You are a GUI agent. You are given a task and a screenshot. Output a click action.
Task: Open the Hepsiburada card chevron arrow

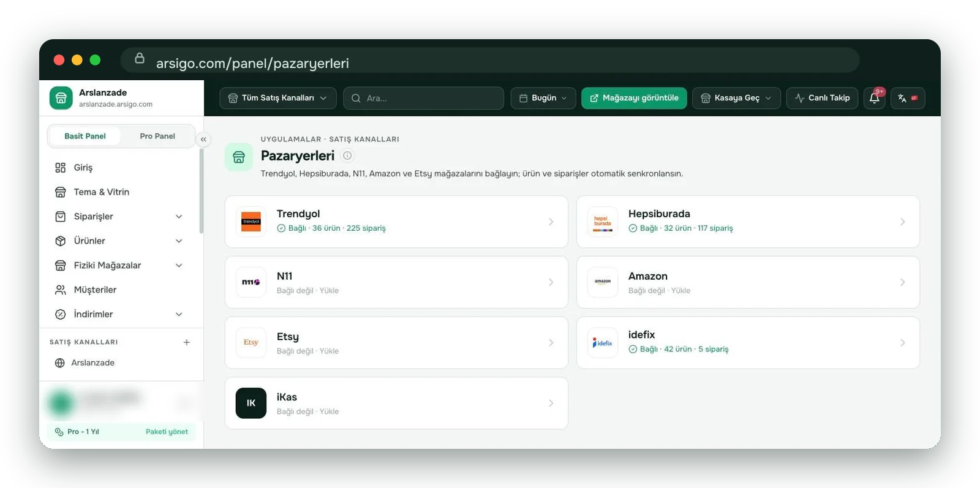pos(903,222)
